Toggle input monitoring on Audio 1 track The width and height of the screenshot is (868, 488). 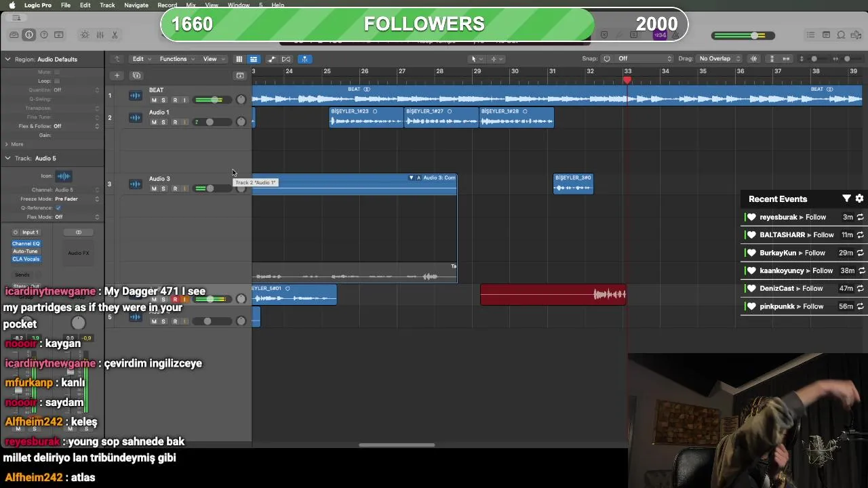pyautogui.click(x=184, y=122)
